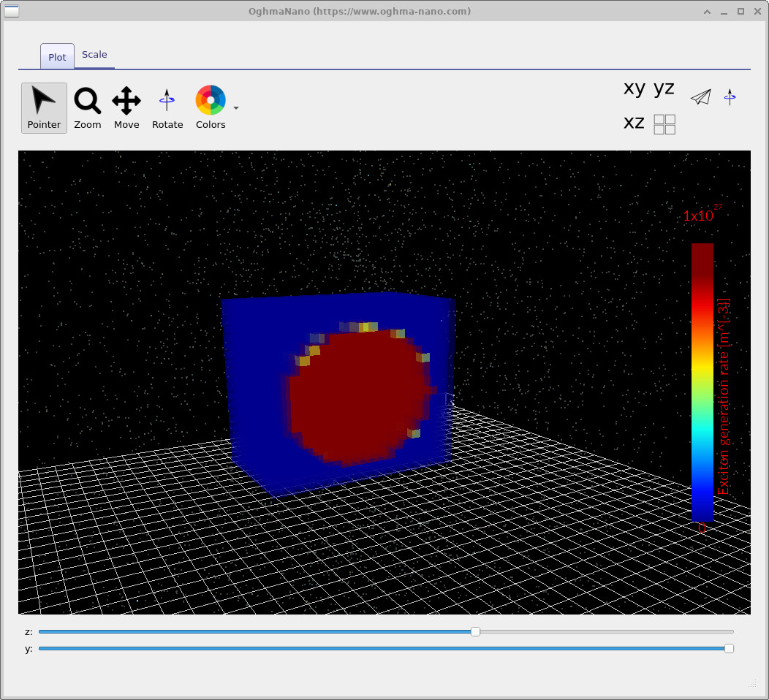This screenshot has height=700, width=769.
Task: Switch to the yz view
Action: point(664,88)
